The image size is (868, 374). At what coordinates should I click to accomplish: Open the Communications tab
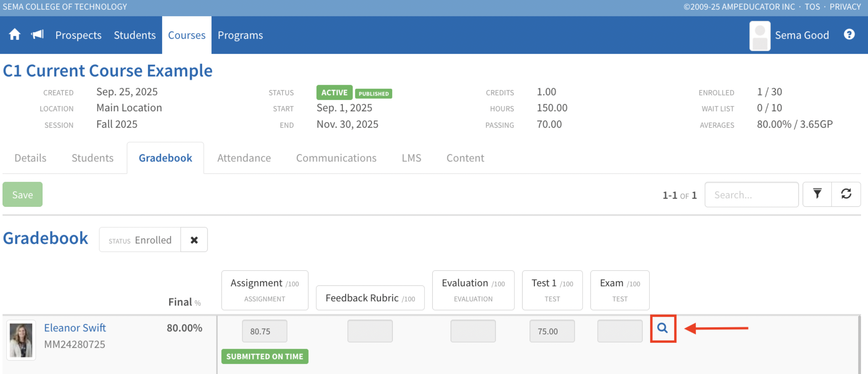336,158
